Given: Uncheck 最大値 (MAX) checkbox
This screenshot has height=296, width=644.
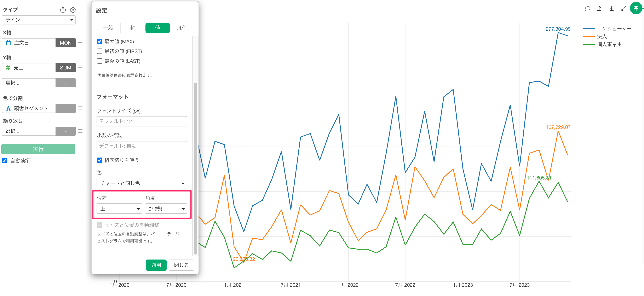Looking at the screenshot, I should [x=100, y=41].
